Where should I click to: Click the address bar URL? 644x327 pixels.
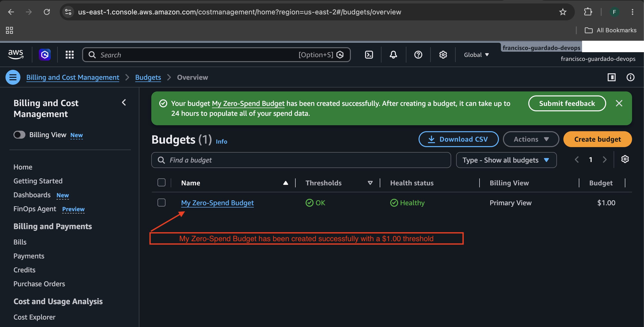[239, 12]
